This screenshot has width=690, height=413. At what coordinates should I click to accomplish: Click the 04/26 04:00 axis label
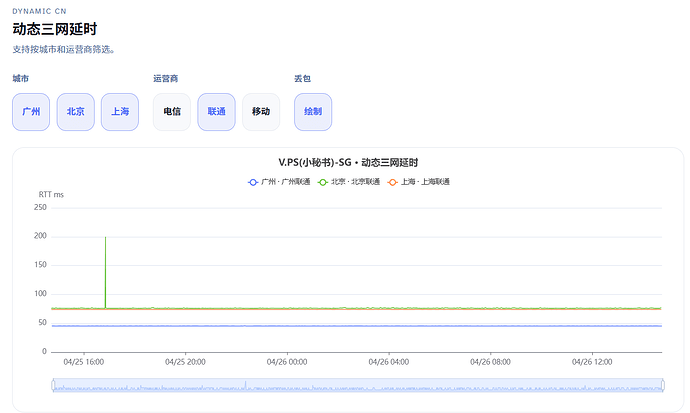pyautogui.click(x=389, y=362)
